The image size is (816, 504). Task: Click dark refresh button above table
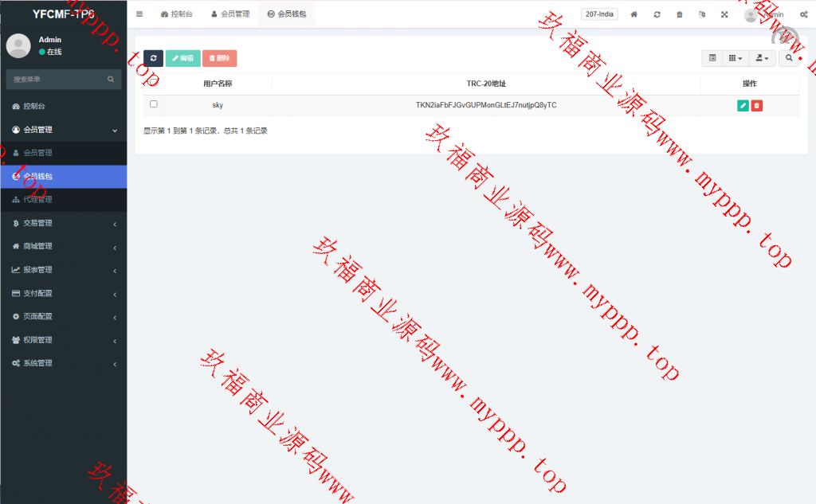coord(153,58)
